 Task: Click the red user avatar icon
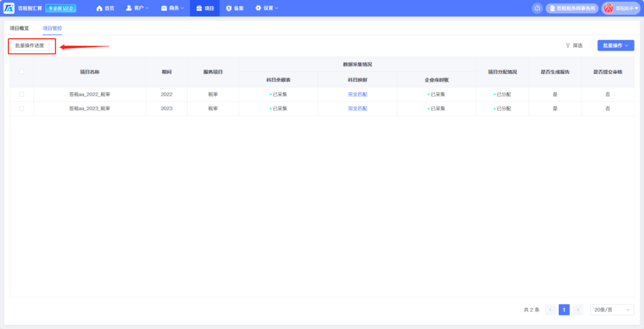608,8
